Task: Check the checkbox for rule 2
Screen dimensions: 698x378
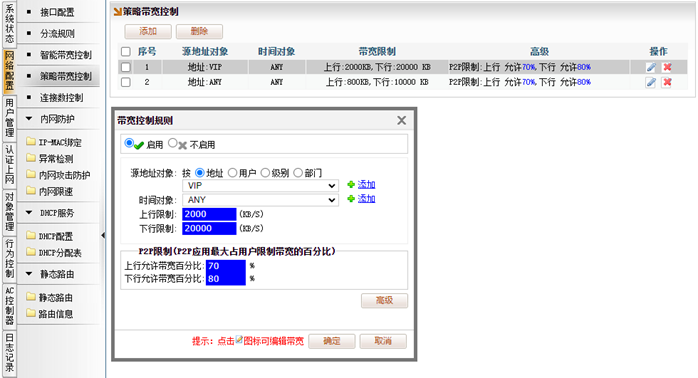Action: (126, 82)
